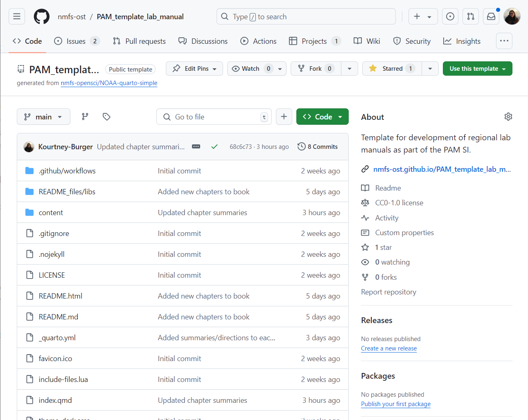Click the GitHub logo home icon
The width and height of the screenshot is (528, 420).
41,16
